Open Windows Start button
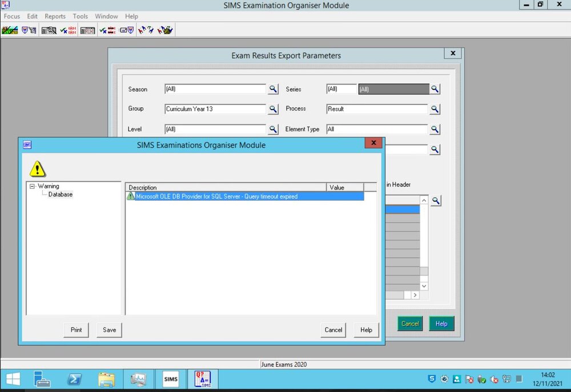 point(13,379)
